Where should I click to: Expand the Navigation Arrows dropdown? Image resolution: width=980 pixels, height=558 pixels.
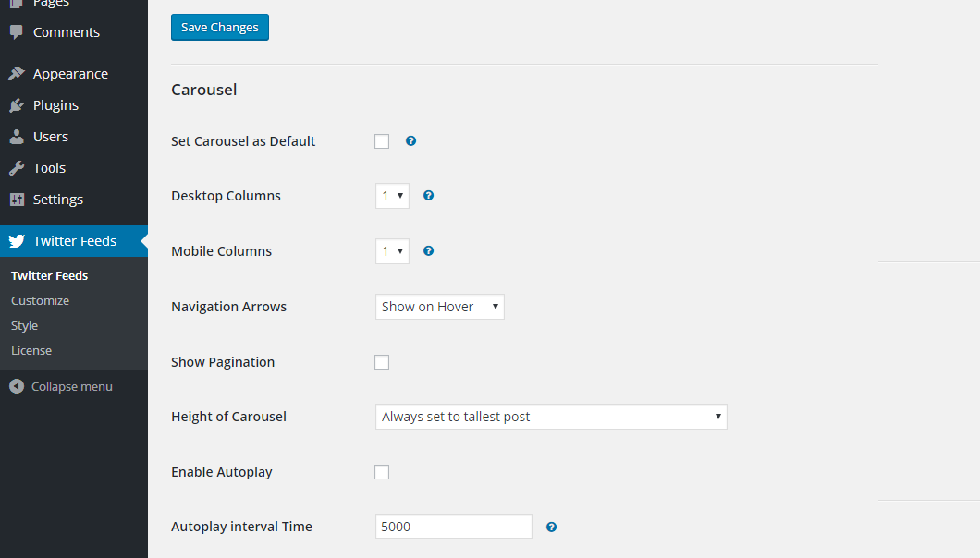(439, 307)
